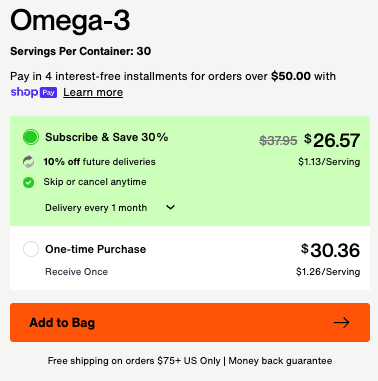This screenshot has width=378, height=381.
Task: Click the Skip or cancel anytime text
Action: pos(95,182)
